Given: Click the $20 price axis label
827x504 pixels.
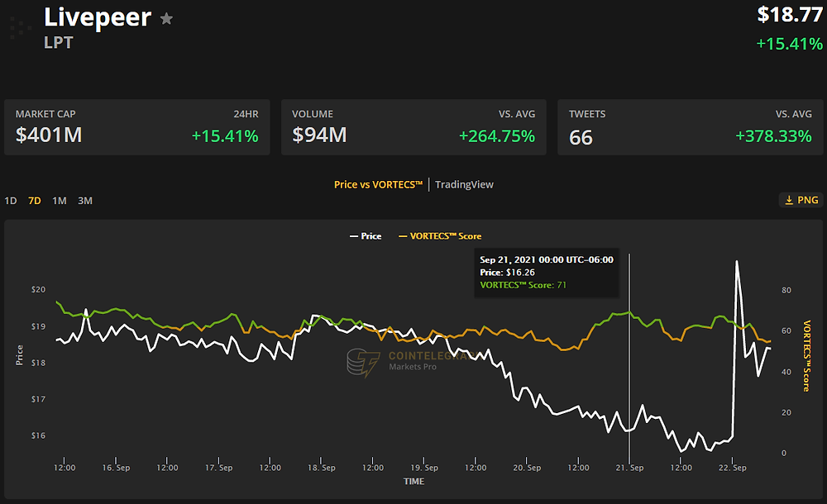Looking at the screenshot, I should [x=38, y=289].
